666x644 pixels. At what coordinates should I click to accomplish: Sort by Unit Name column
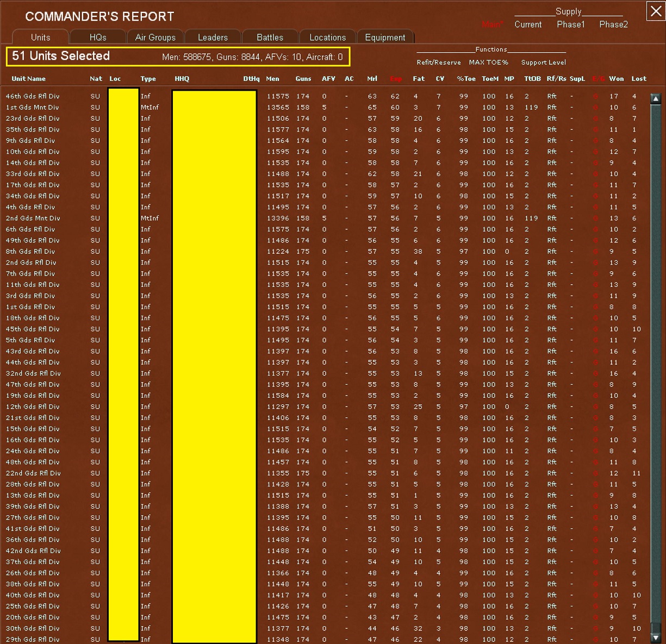(29, 79)
